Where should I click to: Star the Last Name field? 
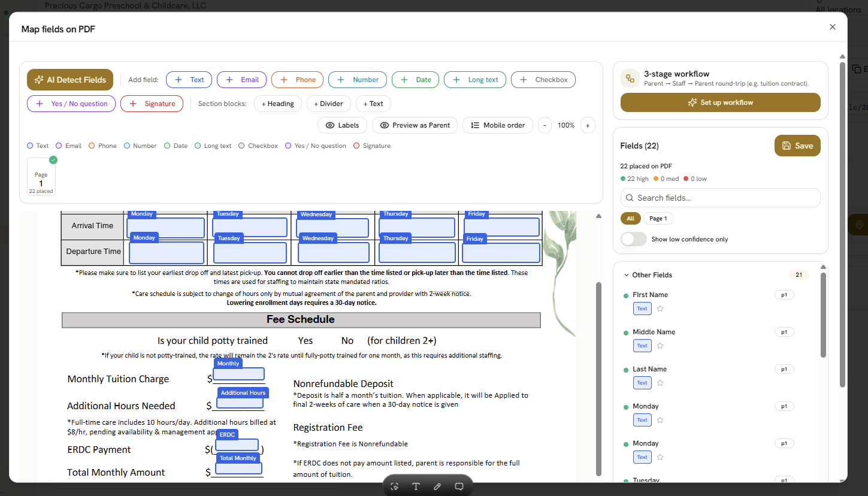(660, 383)
